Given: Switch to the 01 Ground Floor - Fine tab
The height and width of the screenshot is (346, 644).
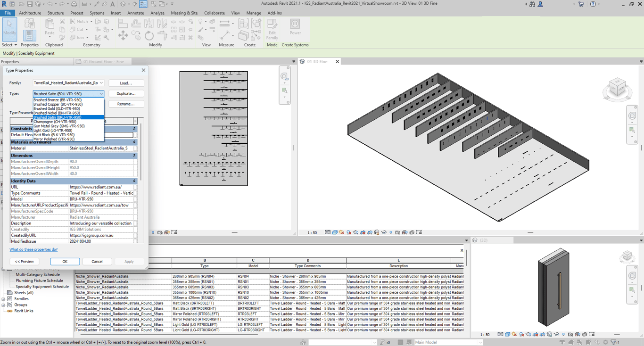Looking at the screenshot, I should tap(103, 62).
